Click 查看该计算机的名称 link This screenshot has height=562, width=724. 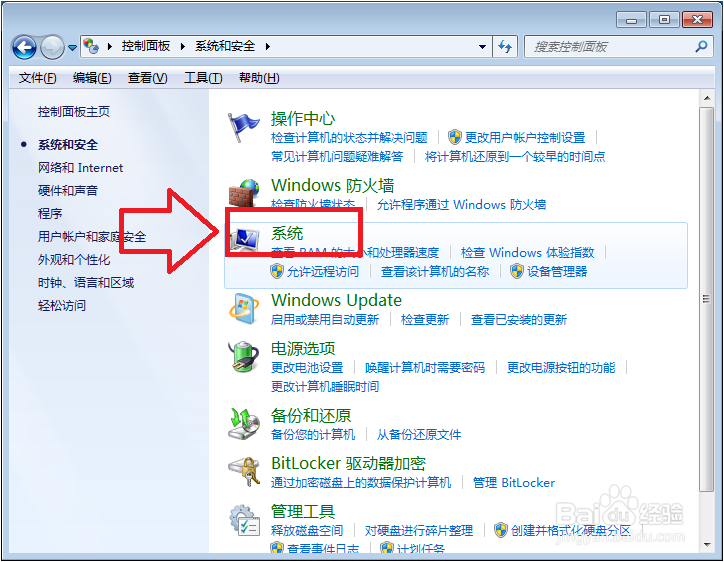point(435,272)
